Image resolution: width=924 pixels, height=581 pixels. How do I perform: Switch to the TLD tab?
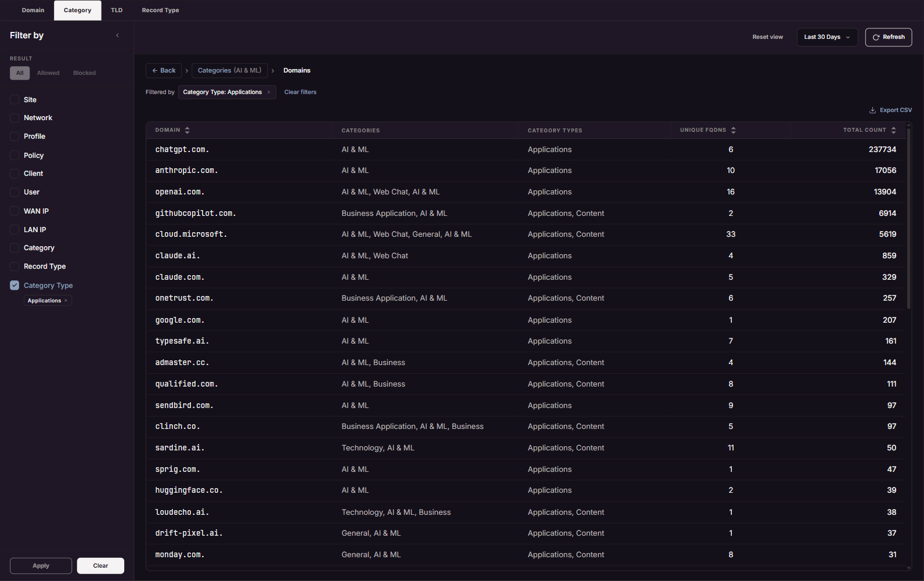117,10
